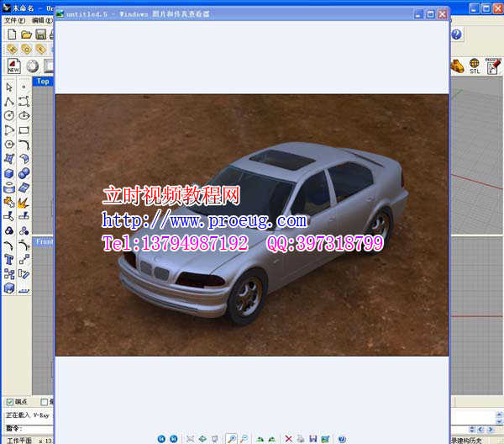504x444 pixels.
Task: Select the Box solid tool
Action: pyautogui.click(x=9, y=173)
